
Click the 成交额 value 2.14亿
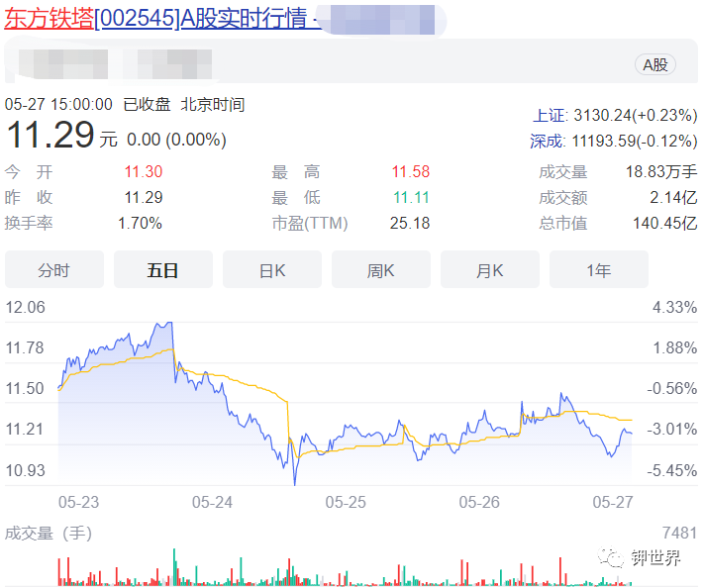coord(673,197)
